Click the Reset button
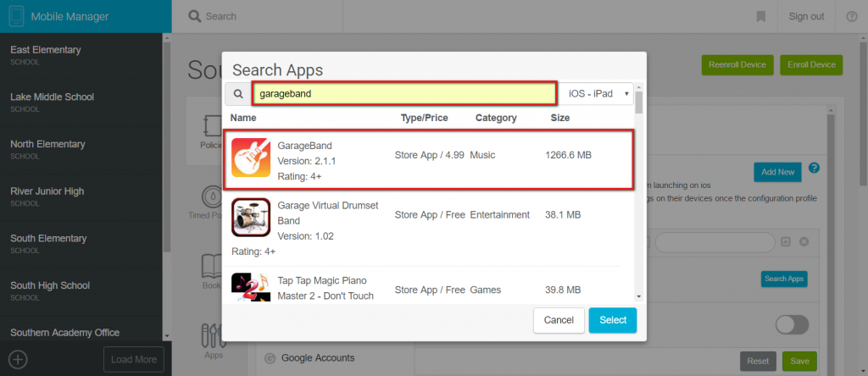Viewport: 868px width, 376px height. tap(758, 361)
